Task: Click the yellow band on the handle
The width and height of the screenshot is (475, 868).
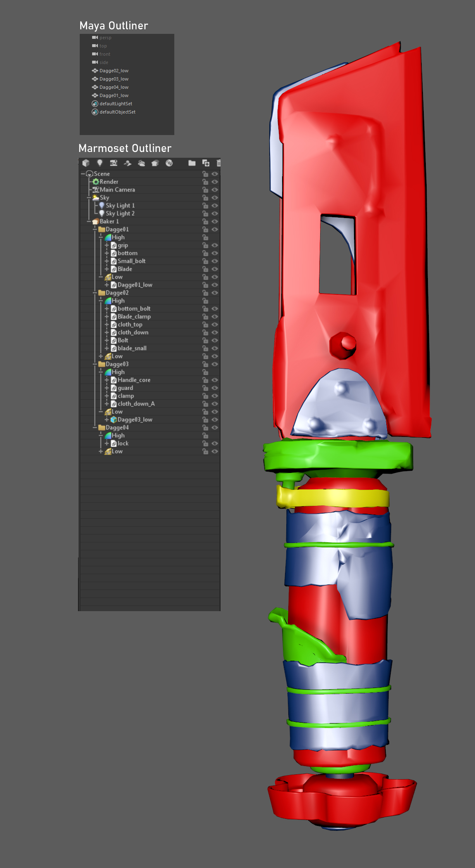Action: [x=333, y=498]
